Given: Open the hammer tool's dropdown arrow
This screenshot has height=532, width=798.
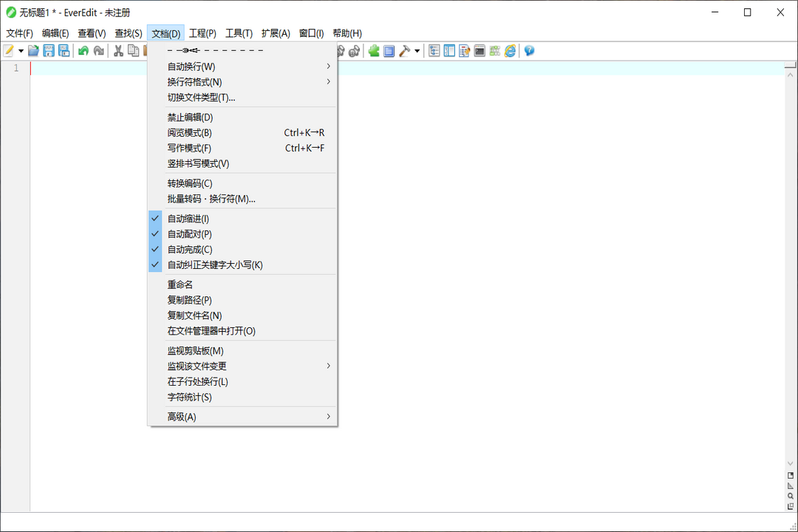Looking at the screenshot, I should [417, 50].
